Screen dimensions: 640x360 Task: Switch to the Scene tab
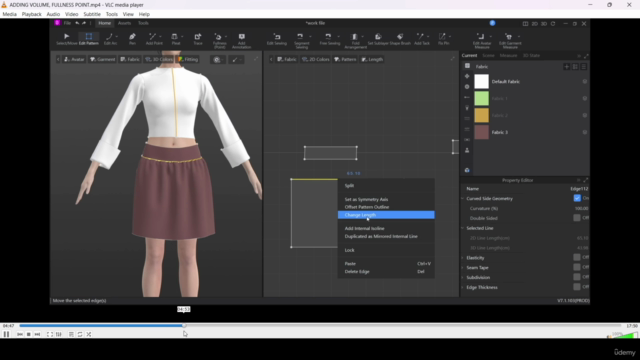click(x=488, y=56)
